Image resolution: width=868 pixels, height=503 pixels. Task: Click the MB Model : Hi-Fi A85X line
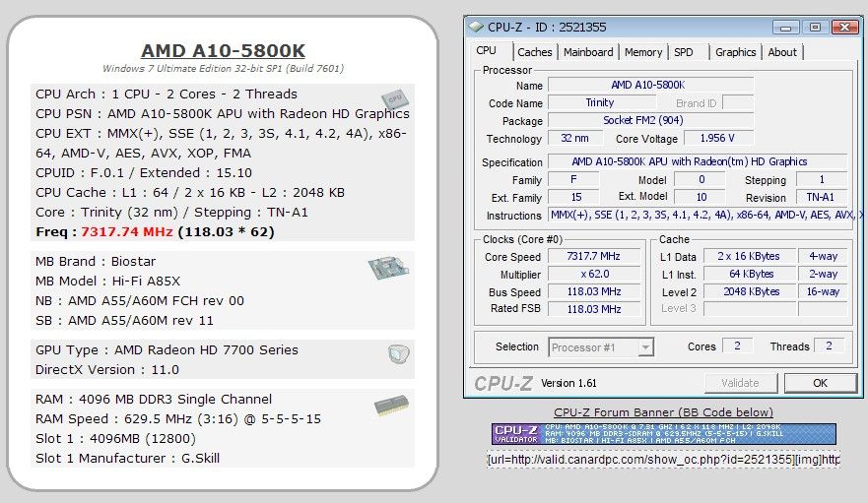108,282
